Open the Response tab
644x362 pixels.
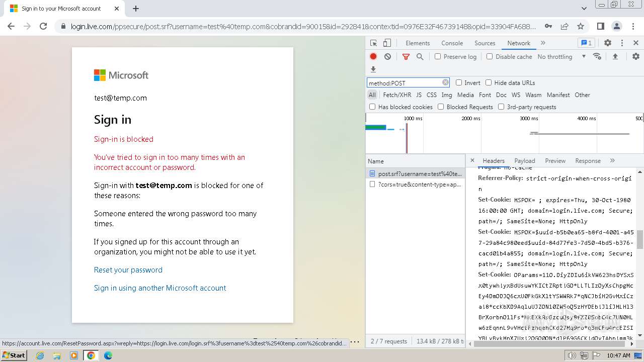[588, 161]
